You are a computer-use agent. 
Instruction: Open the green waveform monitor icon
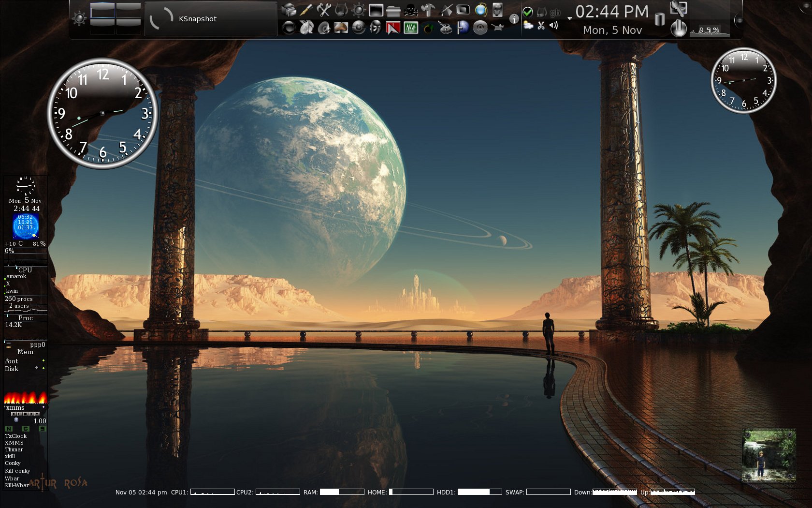[410, 28]
